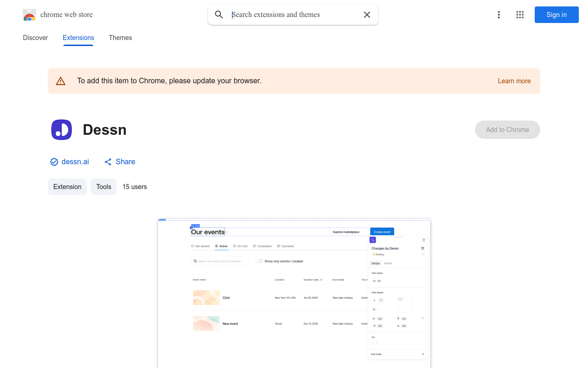Open the Learn more link
The height and width of the screenshot is (368, 588).
514,81
